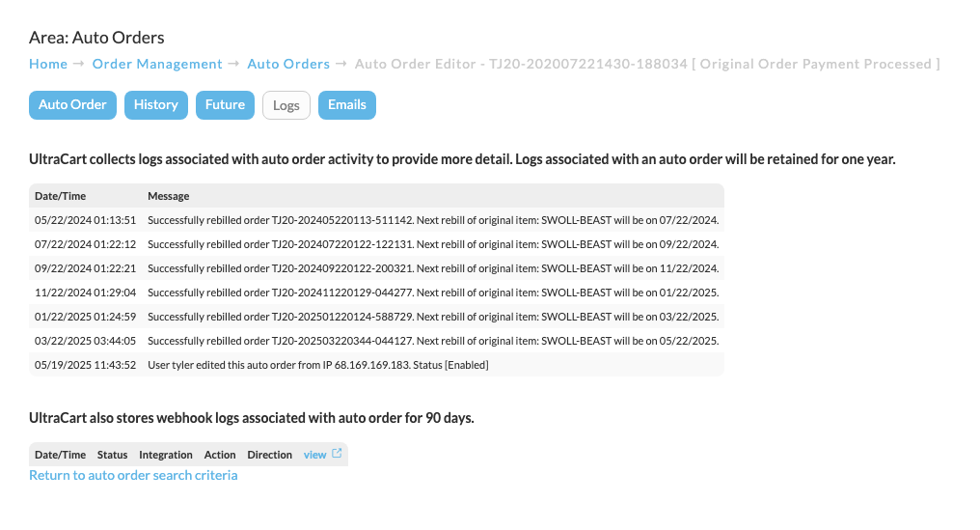Click the Auto Order Editor breadcrumb text
The width and height of the screenshot is (980, 530).
(647, 64)
